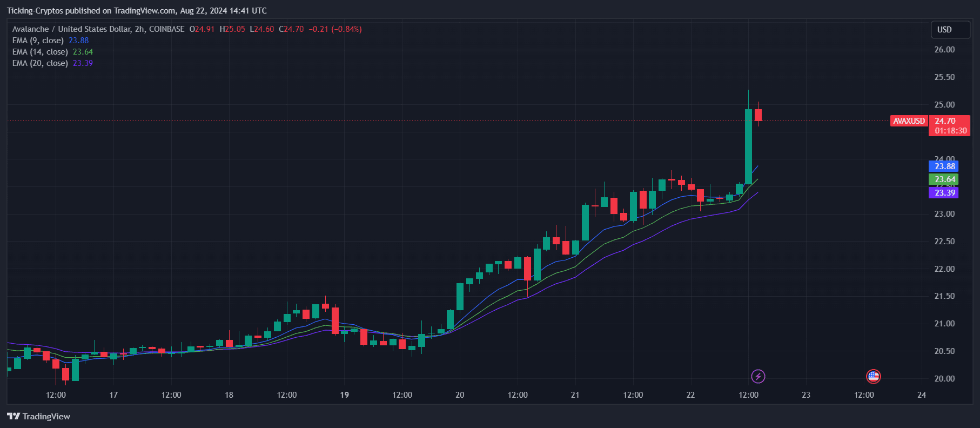Screen dimensions: 980x428
Task: Click the Avalanche / United States Dollar title
Action: coord(71,29)
